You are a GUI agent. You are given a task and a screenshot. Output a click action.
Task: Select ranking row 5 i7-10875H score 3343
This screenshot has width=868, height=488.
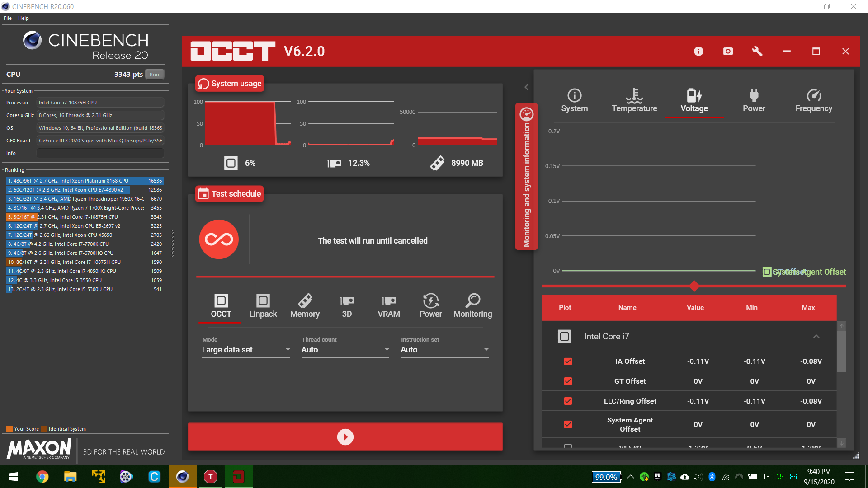coord(85,217)
